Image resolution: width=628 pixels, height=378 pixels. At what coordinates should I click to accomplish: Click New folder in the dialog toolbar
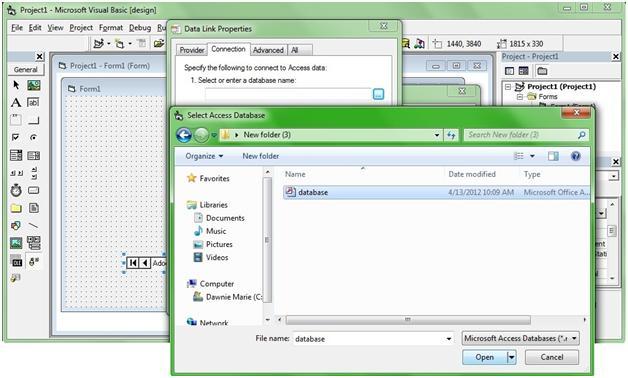(x=260, y=156)
